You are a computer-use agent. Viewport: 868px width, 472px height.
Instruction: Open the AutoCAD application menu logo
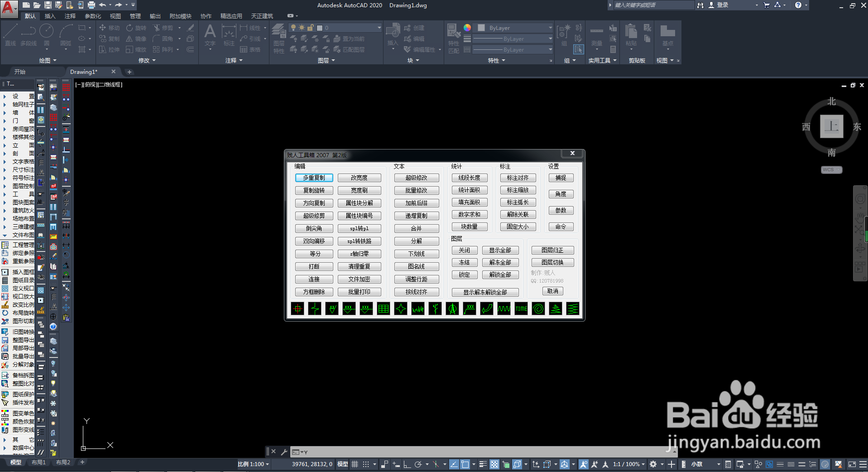(x=9, y=8)
